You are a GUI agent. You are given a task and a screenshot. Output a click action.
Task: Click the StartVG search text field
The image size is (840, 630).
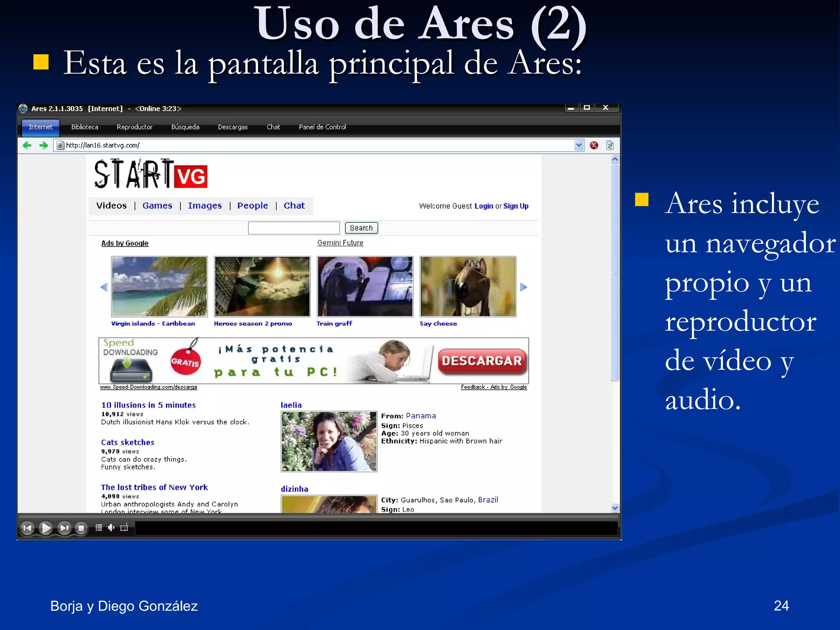[x=294, y=228]
